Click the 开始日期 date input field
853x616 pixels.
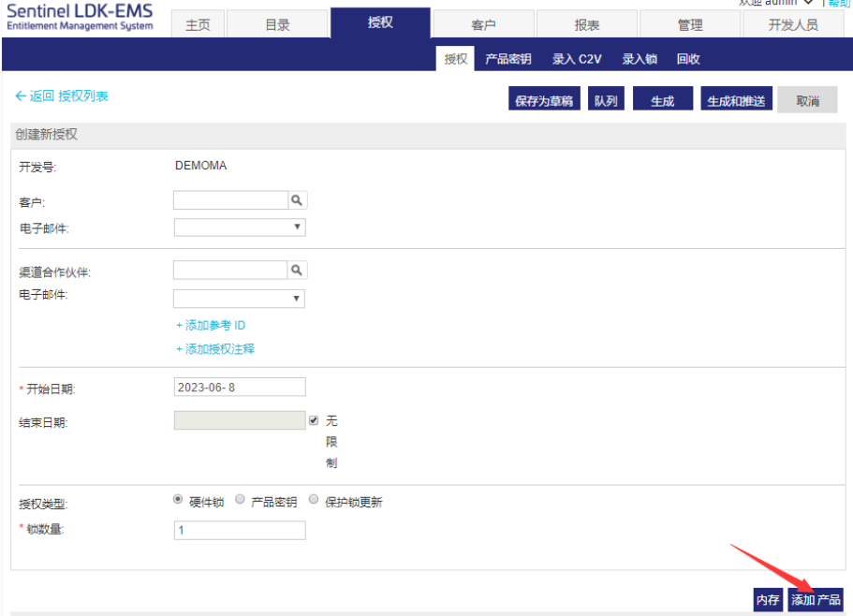(x=240, y=388)
